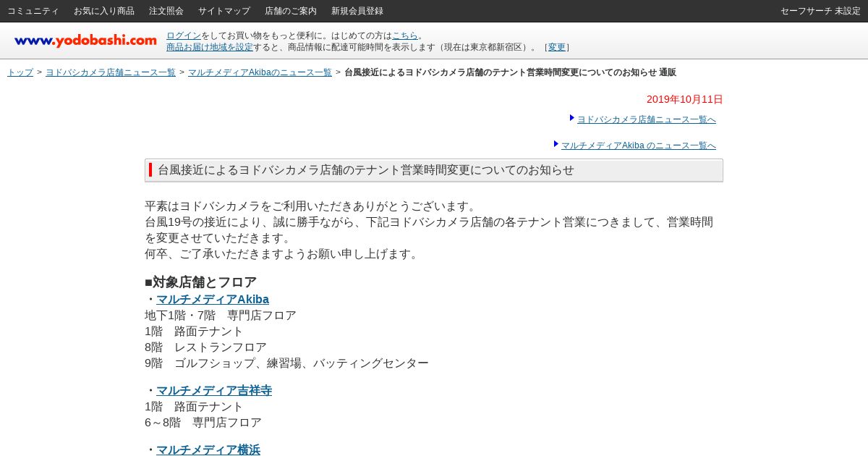Open the マルチメディアAkiba store link

(x=213, y=300)
